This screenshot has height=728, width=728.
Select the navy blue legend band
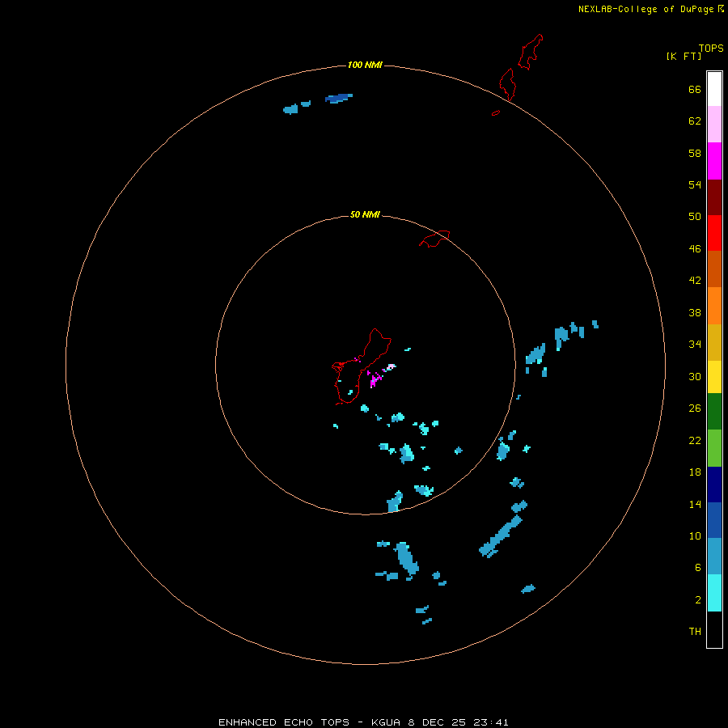click(714, 485)
